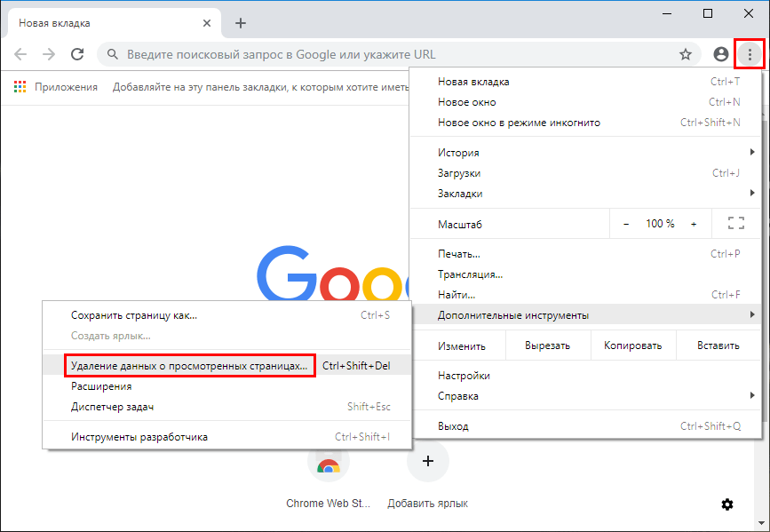Increase zoom with plus button
The image size is (770, 532).
point(694,224)
